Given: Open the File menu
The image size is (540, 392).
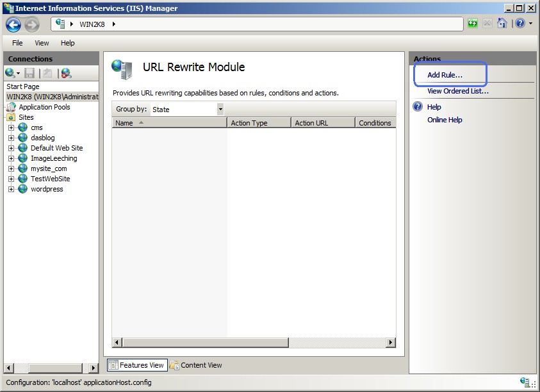Looking at the screenshot, I should pyautogui.click(x=17, y=43).
